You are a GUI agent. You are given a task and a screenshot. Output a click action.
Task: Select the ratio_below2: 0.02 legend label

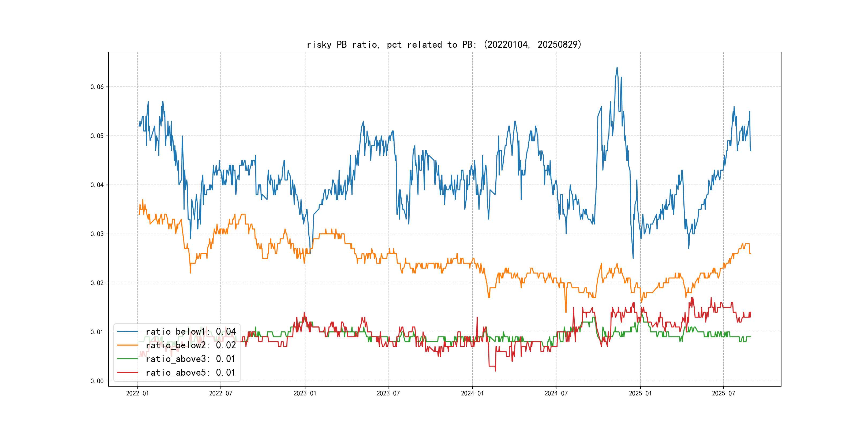point(191,345)
